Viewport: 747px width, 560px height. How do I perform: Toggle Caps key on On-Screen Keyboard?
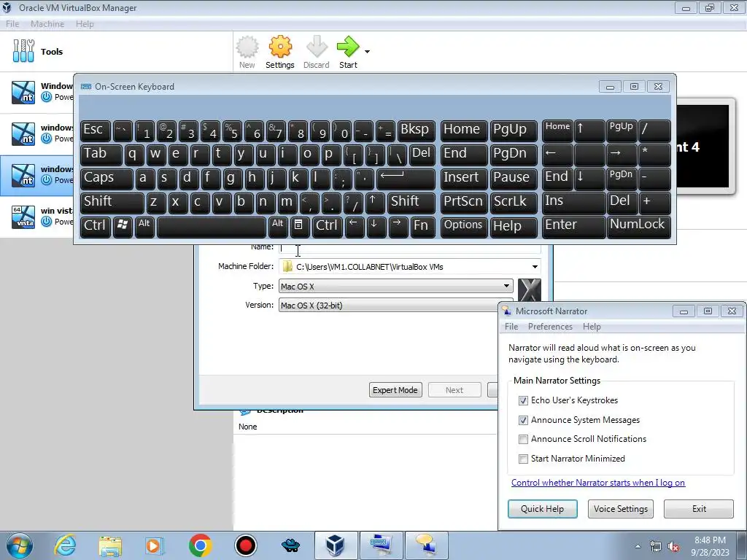point(107,178)
